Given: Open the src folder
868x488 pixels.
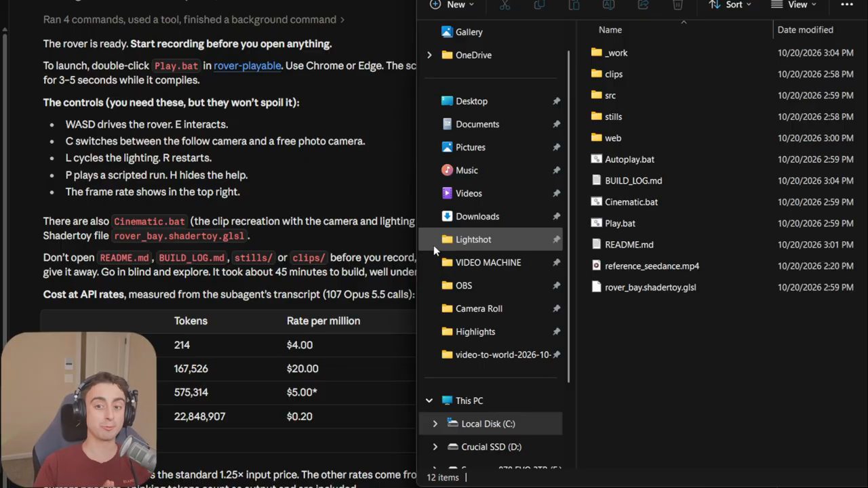Looking at the screenshot, I should click(x=610, y=96).
